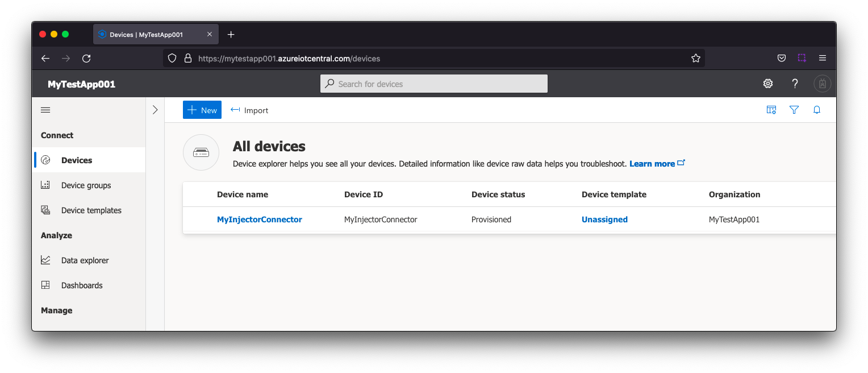Open the MyInjectorConnector device link
The height and width of the screenshot is (373, 868).
point(259,219)
